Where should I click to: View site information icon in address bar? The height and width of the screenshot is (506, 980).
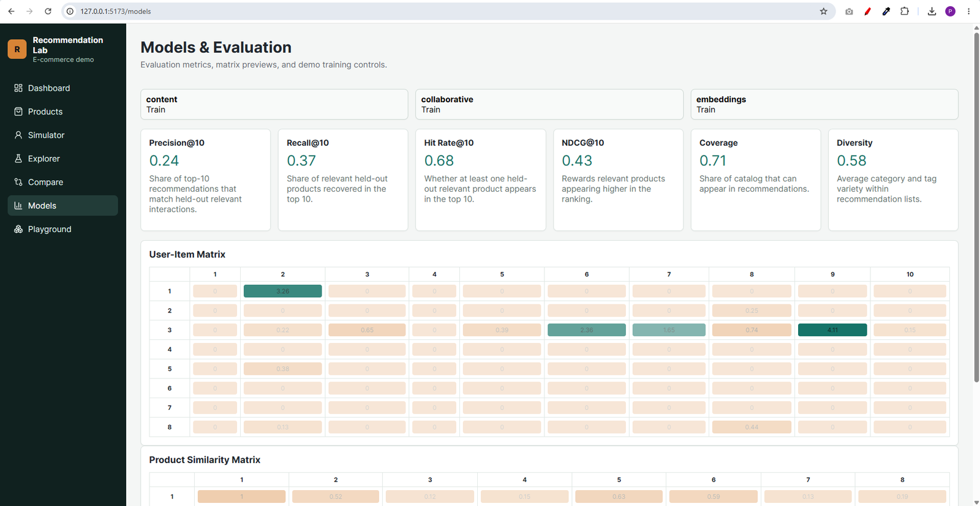70,11
